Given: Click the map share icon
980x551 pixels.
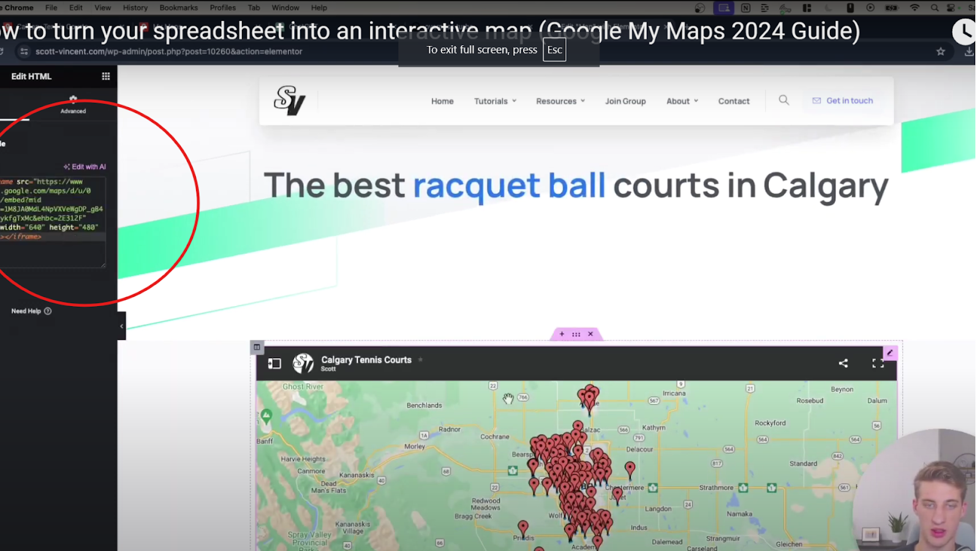Looking at the screenshot, I should coord(843,363).
